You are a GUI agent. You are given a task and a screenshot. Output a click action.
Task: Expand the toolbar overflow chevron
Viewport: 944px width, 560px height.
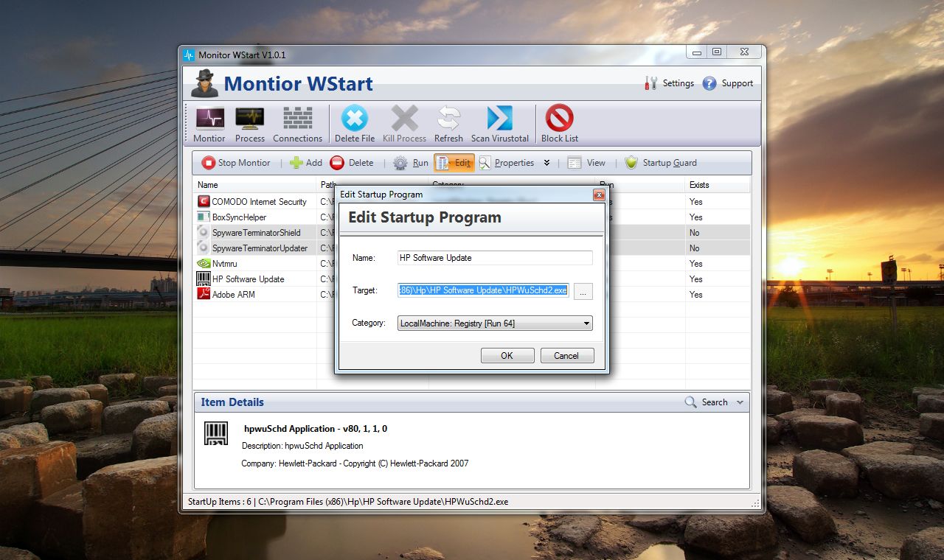546,163
